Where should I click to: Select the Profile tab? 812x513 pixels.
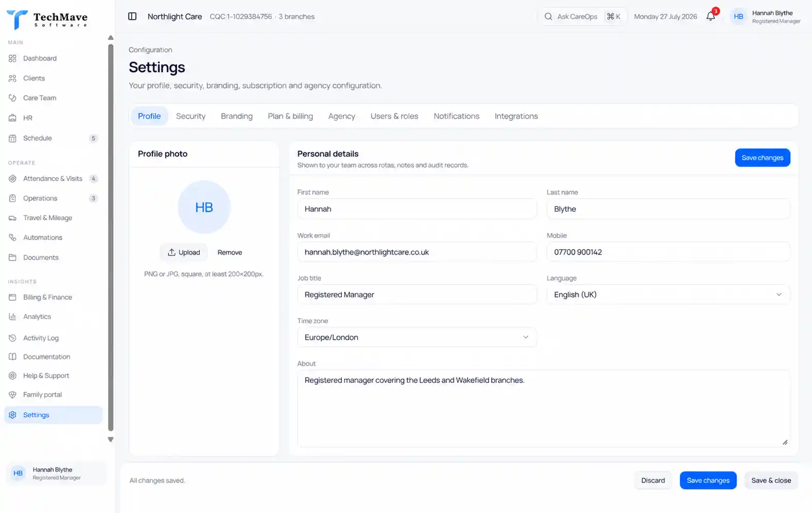(x=149, y=116)
